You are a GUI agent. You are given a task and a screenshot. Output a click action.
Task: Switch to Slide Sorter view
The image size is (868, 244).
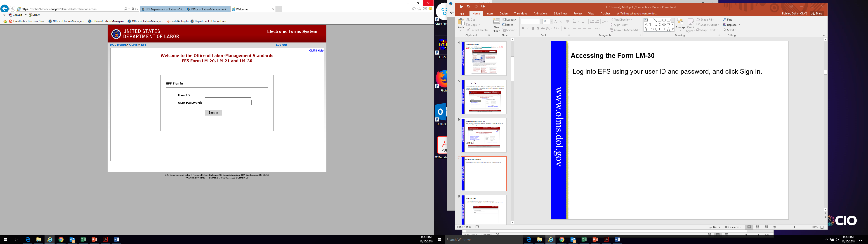(x=757, y=227)
